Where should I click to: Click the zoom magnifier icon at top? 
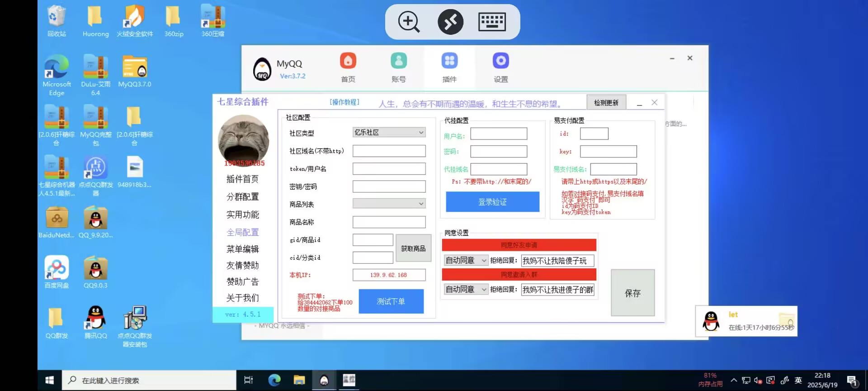tap(409, 22)
